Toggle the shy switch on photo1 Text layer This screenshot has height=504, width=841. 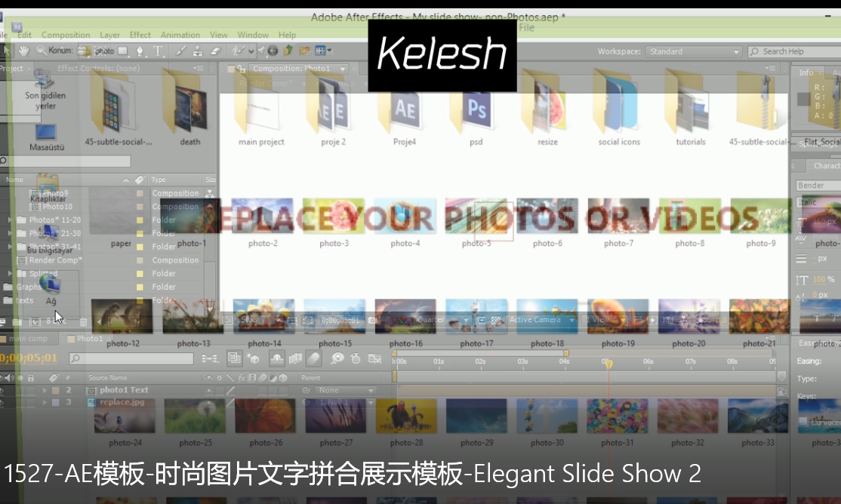[208, 390]
